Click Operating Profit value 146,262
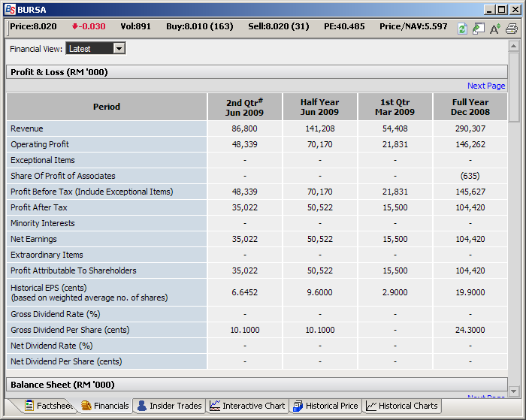Screen dimensions: 526x420 click(x=470, y=144)
